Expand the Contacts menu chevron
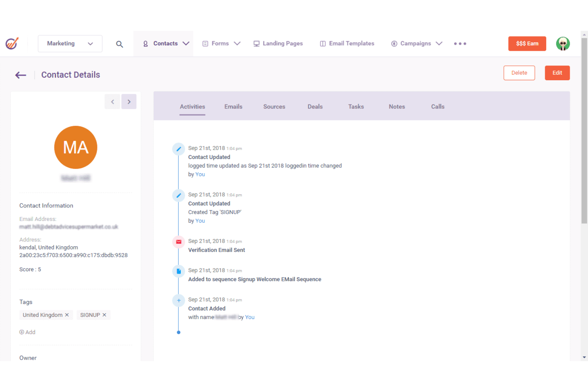588x392 pixels. pyautogui.click(x=186, y=44)
